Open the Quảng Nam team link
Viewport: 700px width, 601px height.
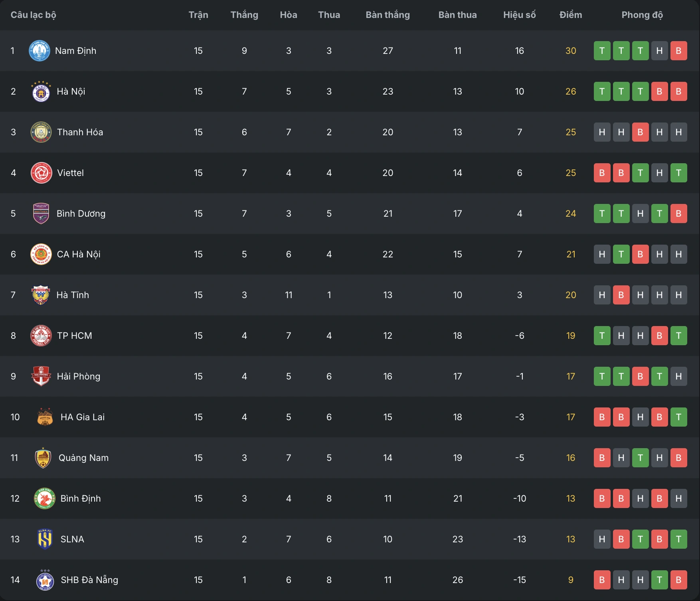(x=83, y=458)
